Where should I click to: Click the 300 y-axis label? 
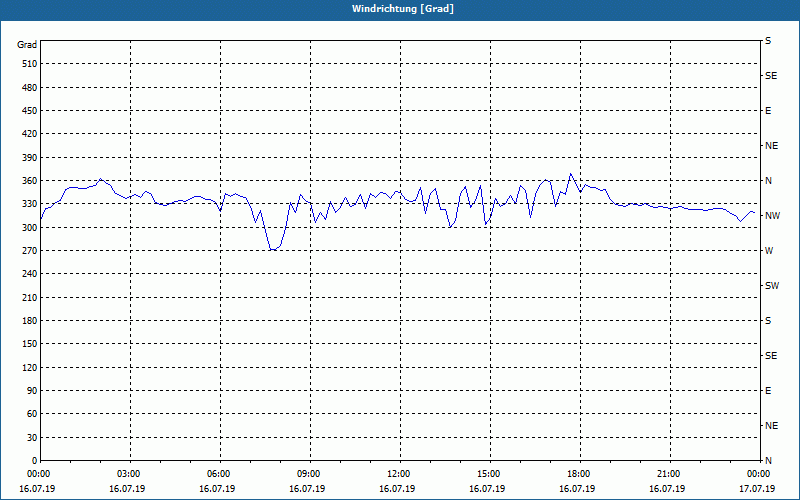(30, 228)
